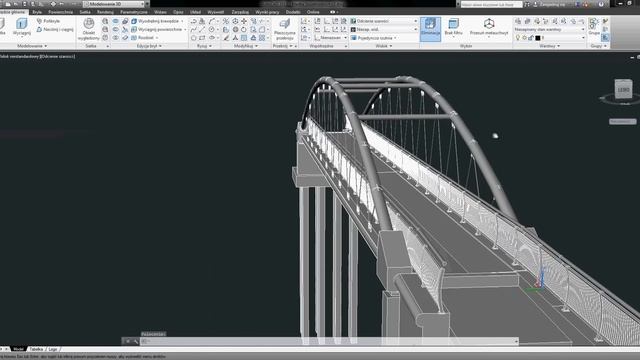
Task: Click the keyword search field in title bar
Action: [491, 4]
